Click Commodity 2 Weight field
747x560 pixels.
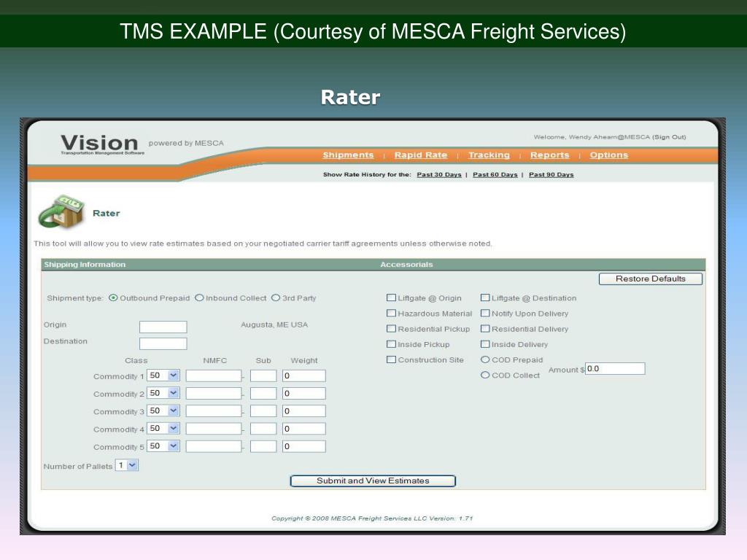point(304,394)
